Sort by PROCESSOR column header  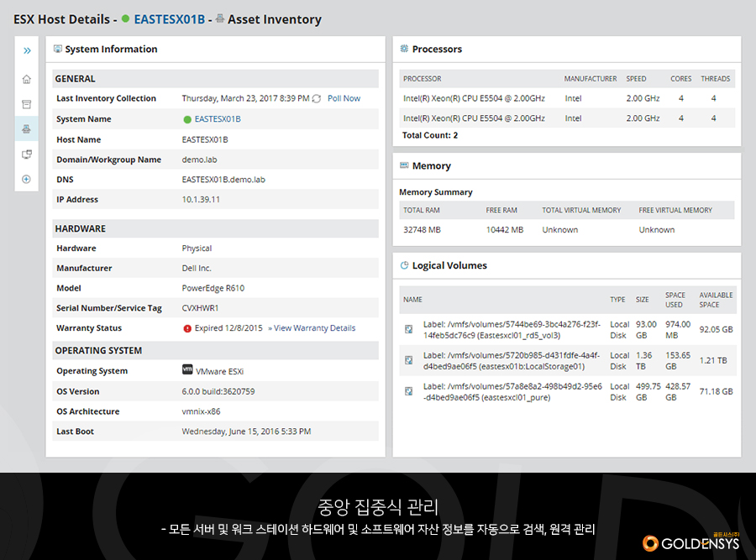coord(423,79)
